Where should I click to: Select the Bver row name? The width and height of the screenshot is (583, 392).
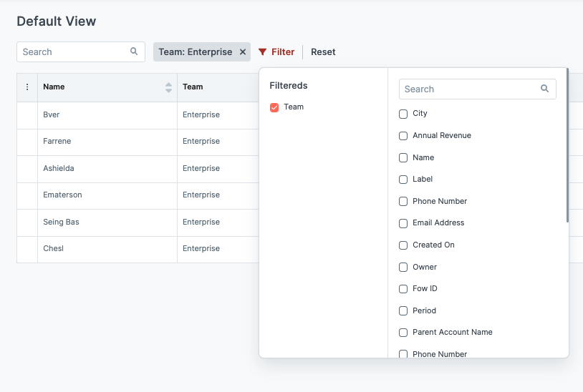coord(52,114)
